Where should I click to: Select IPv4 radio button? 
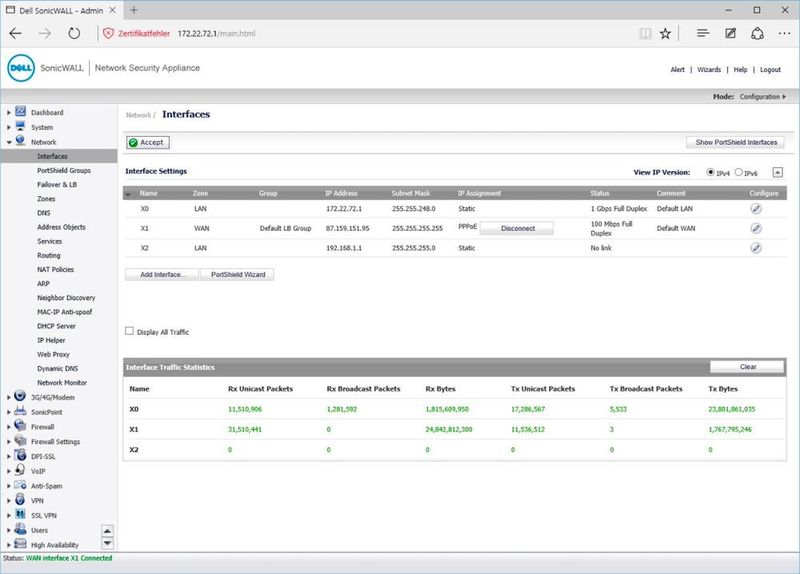point(710,172)
